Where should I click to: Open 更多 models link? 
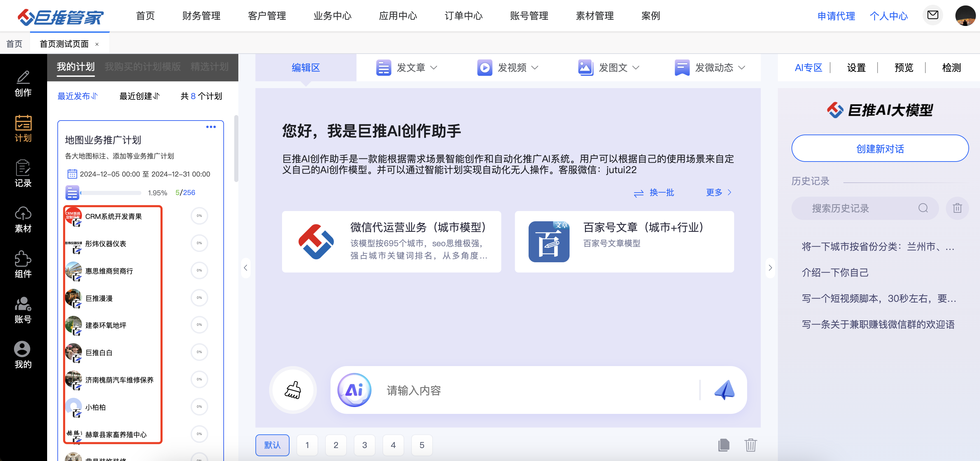coord(719,193)
